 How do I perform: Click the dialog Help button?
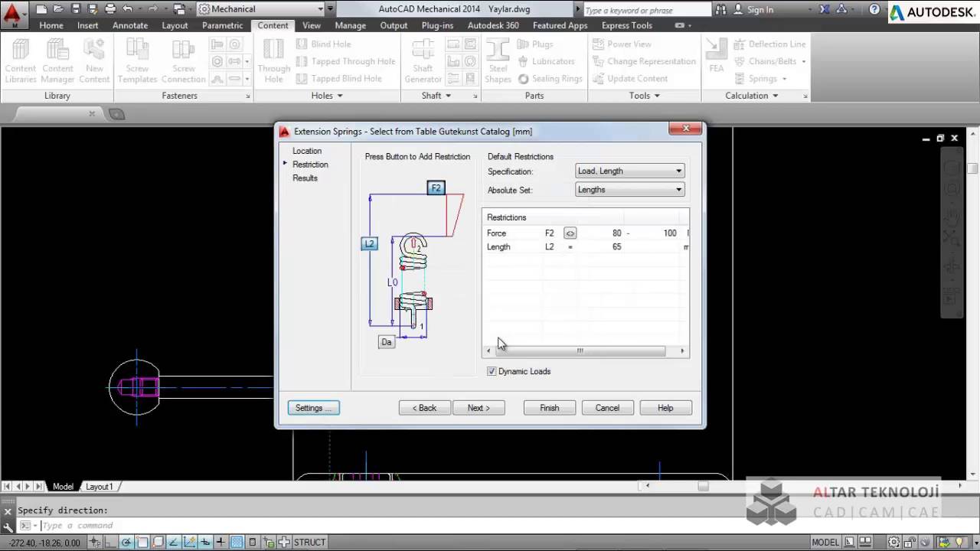(x=665, y=408)
